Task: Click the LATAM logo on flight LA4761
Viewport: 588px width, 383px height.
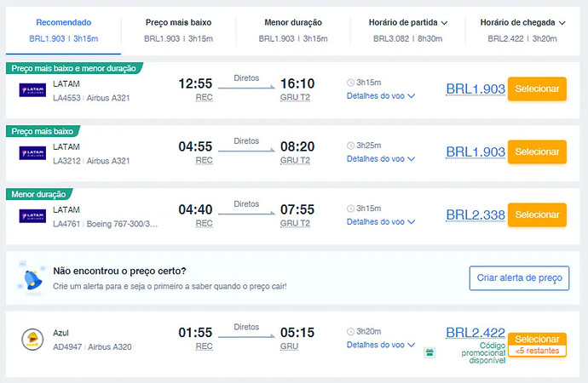Action: pyautogui.click(x=32, y=216)
